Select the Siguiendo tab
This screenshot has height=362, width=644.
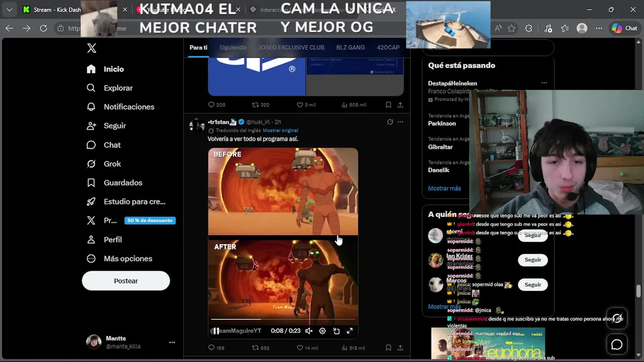point(232,47)
